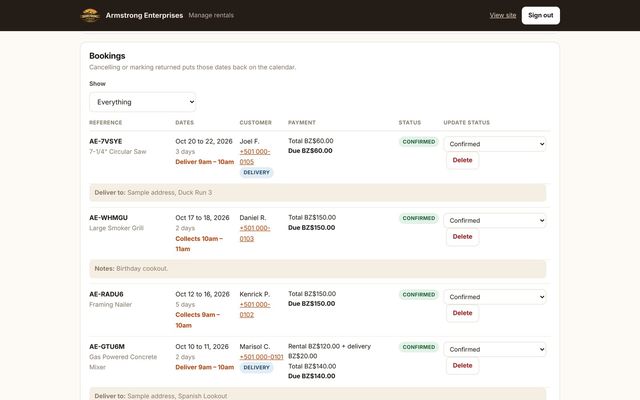Click reference AE-WHMGU

(x=109, y=218)
